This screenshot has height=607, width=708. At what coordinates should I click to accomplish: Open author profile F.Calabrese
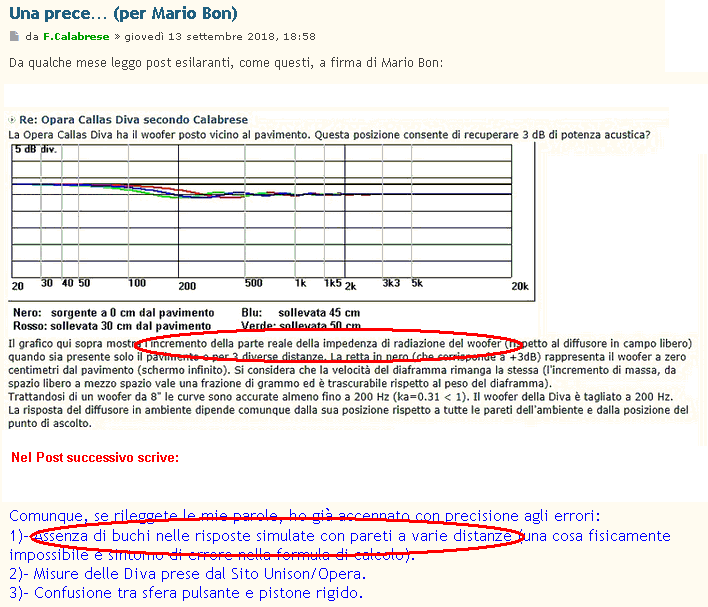pyautogui.click(x=76, y=37)
